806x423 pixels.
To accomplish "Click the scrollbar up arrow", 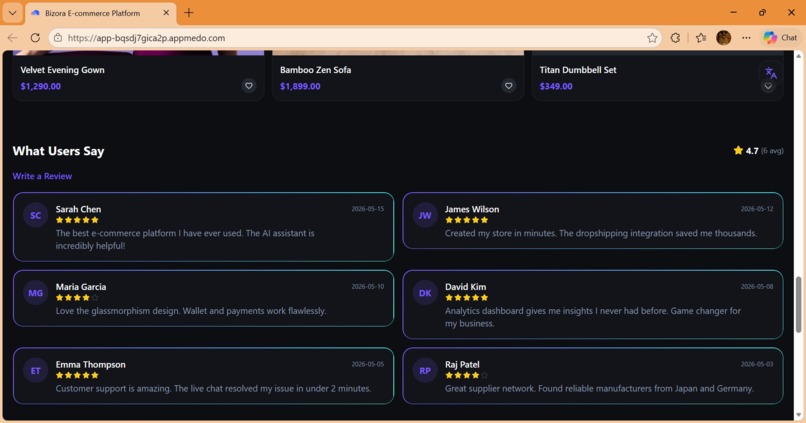I will 798,55.
